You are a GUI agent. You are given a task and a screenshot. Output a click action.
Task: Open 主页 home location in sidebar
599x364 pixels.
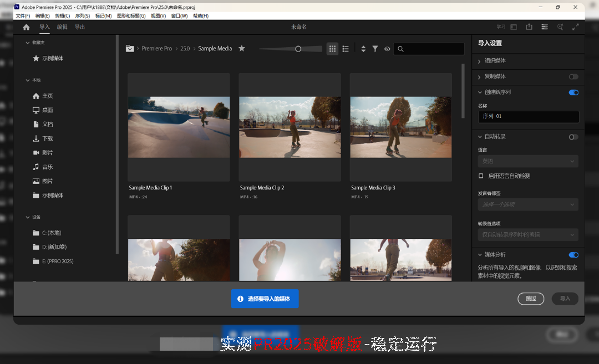(x=43, y=96)
